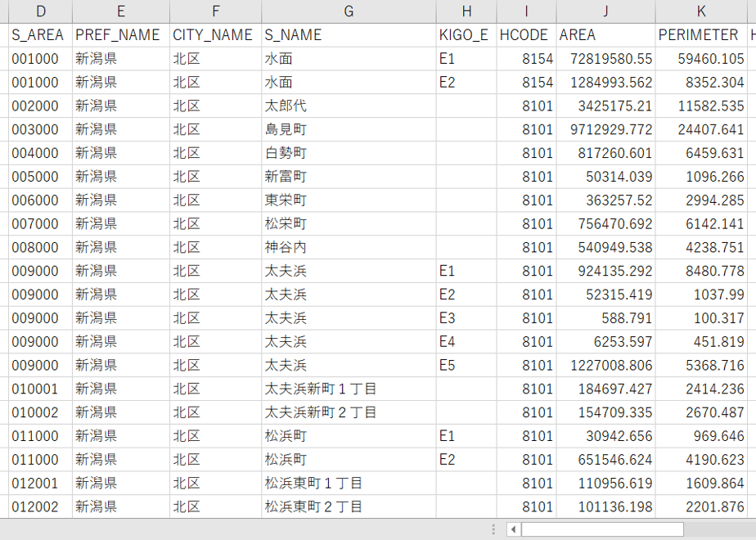Select column E header
This screenshot has height=540, width=756.
coord(121,11)
